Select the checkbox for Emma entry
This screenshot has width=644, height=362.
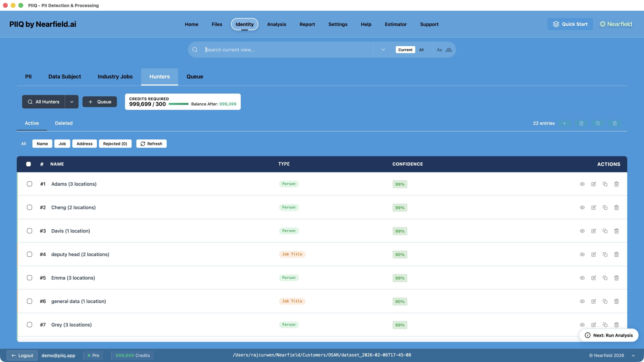click(x=30, y=278)
